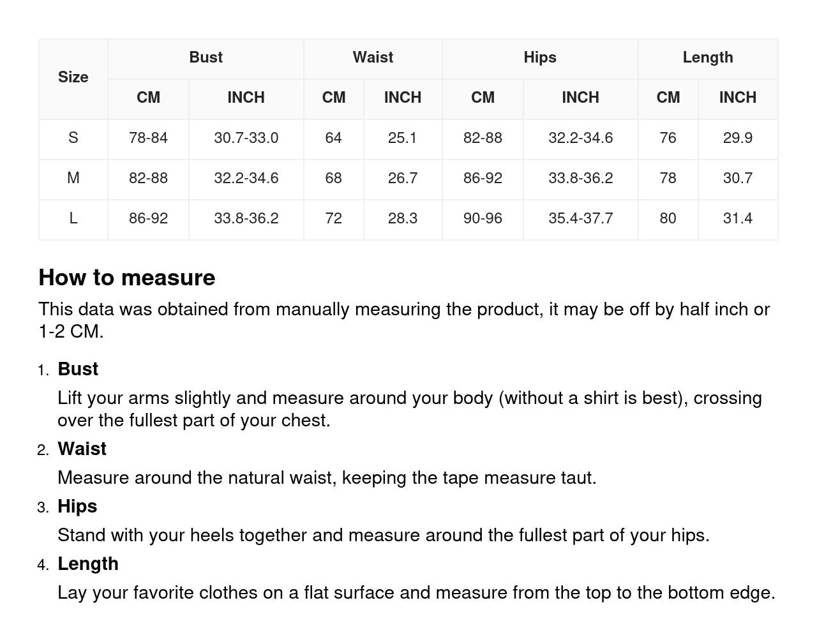Click the Length column header
817x644 pixels.
pos(708,57)
